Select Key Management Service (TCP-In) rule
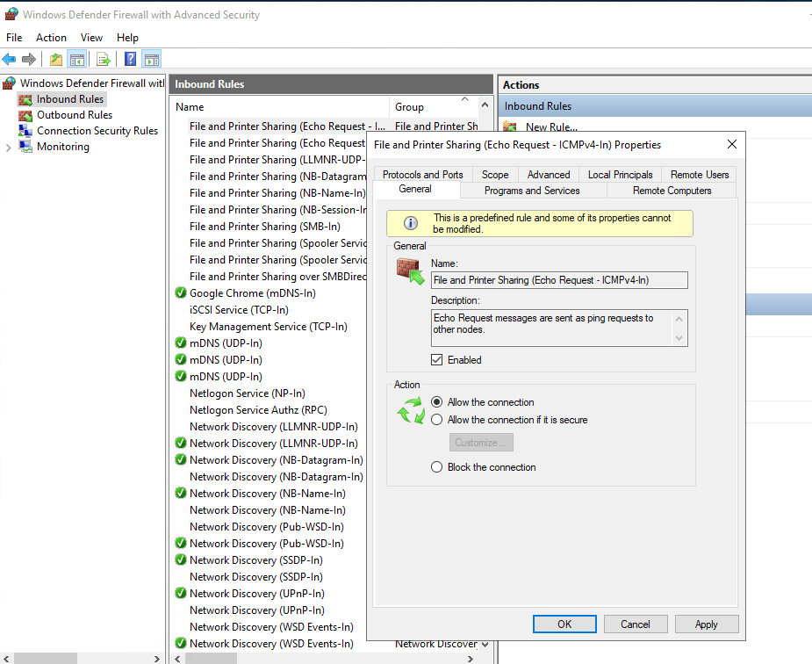 tap(269, 327)
